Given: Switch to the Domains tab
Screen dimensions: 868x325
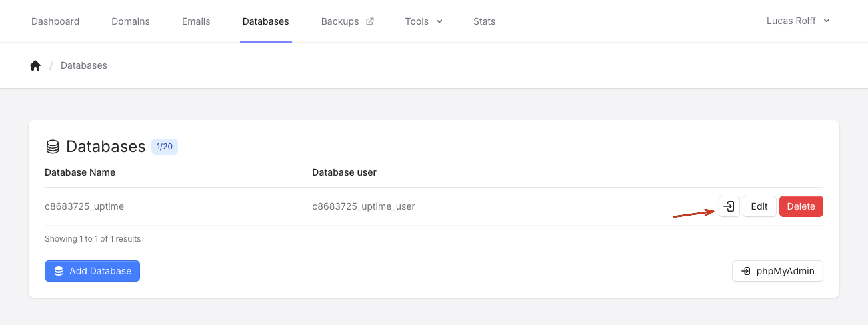Looking at the screenshot, I should [x=131, y=21].
